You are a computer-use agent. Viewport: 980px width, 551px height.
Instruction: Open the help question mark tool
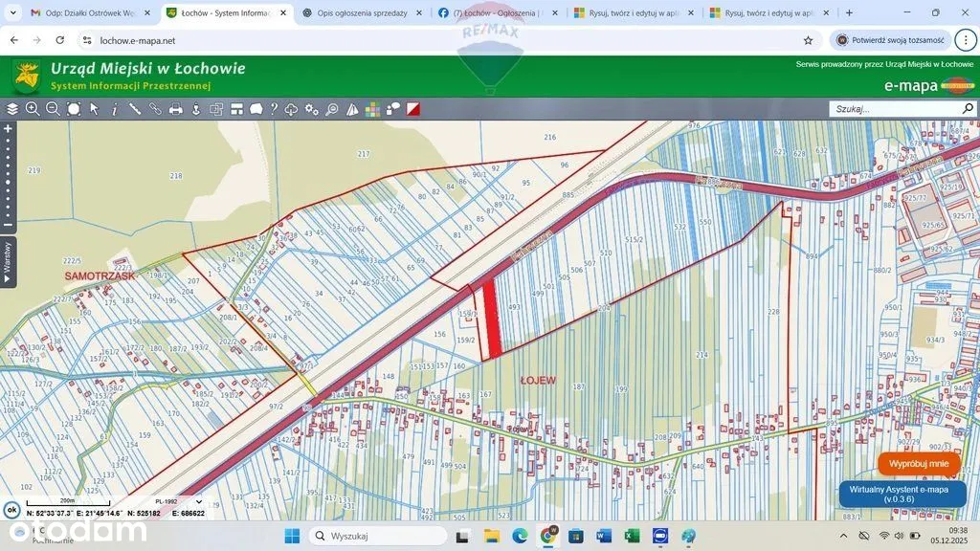pyautogui.click(x=273, y=109)
